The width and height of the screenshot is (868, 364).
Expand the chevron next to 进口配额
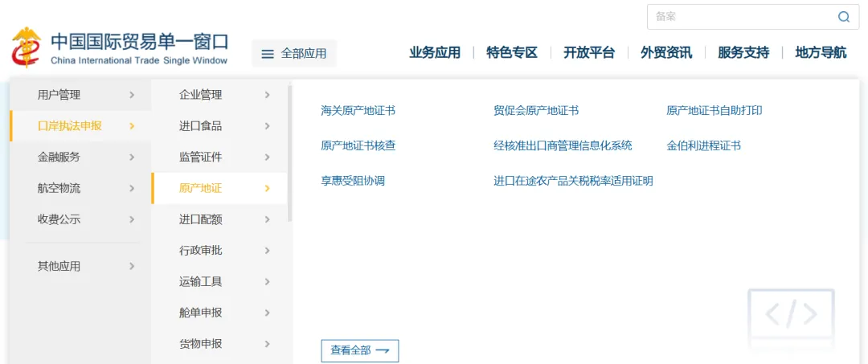[x=268, y=219]
